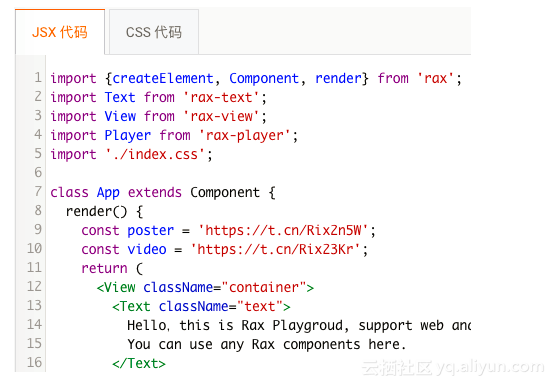Click the 'https://t.cn/RixZn5W' URL string
555x387 pixels.
point(283,231)
